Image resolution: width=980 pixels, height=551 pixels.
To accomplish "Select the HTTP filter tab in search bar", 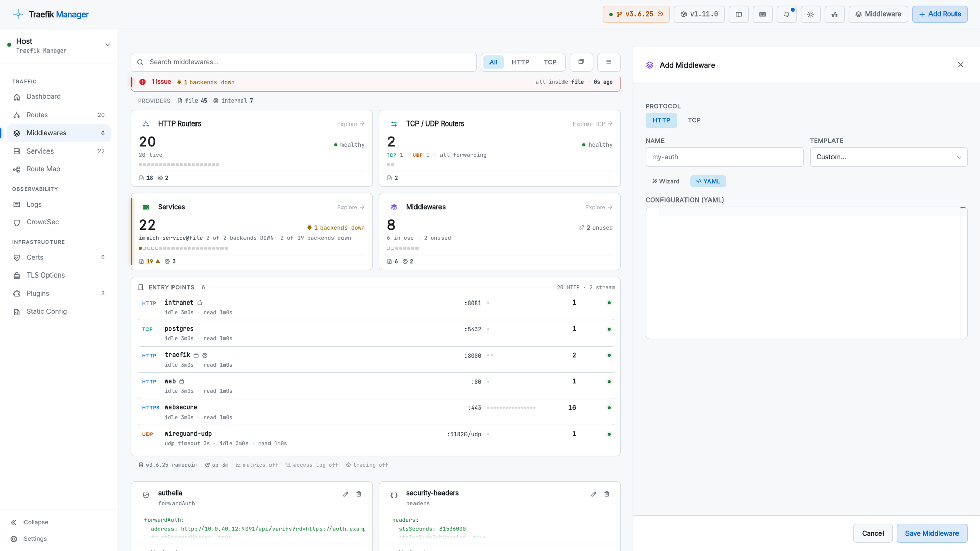I will click(x=520, y=62).
